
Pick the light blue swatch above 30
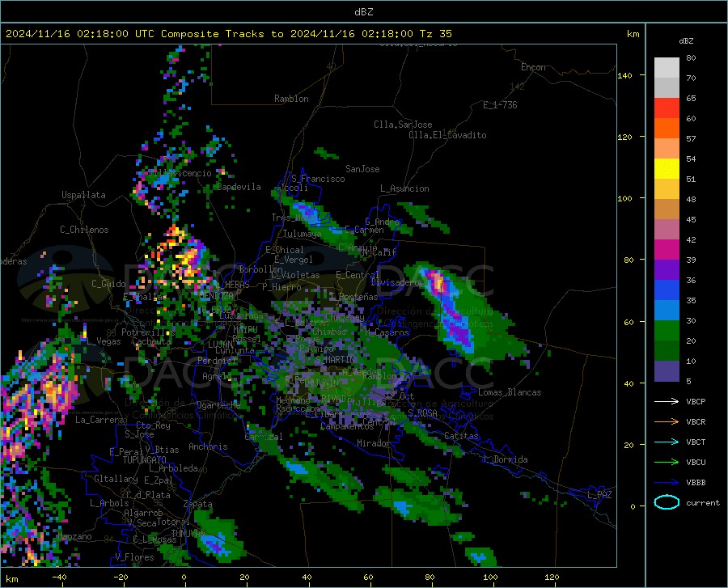pyautogui.click(x=667, y=311)
